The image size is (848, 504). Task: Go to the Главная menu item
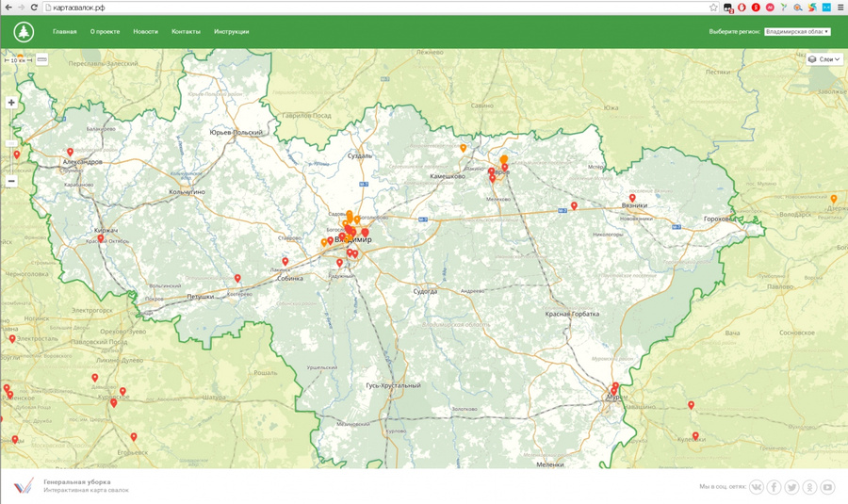coord(65,31)
